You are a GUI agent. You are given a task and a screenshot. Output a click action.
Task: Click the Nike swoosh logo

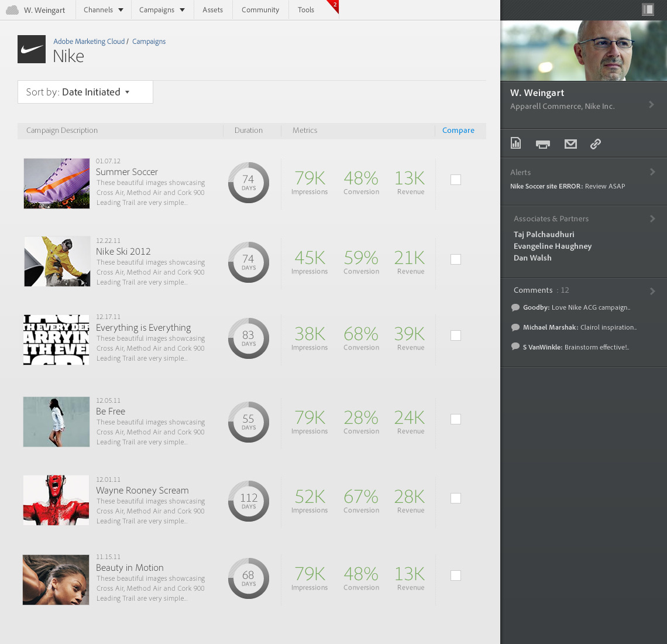[32, 49]
